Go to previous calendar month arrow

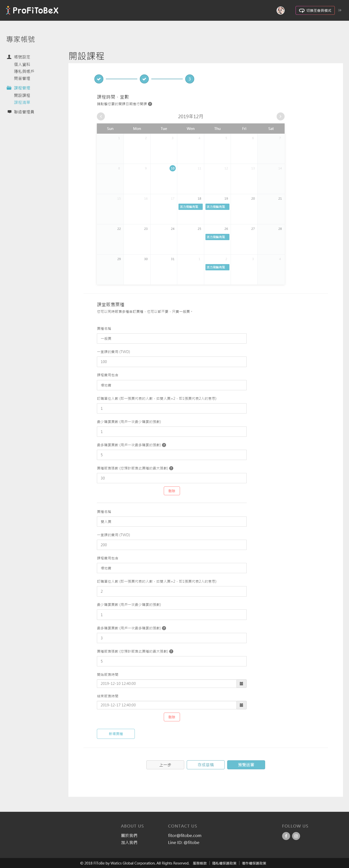101,116
